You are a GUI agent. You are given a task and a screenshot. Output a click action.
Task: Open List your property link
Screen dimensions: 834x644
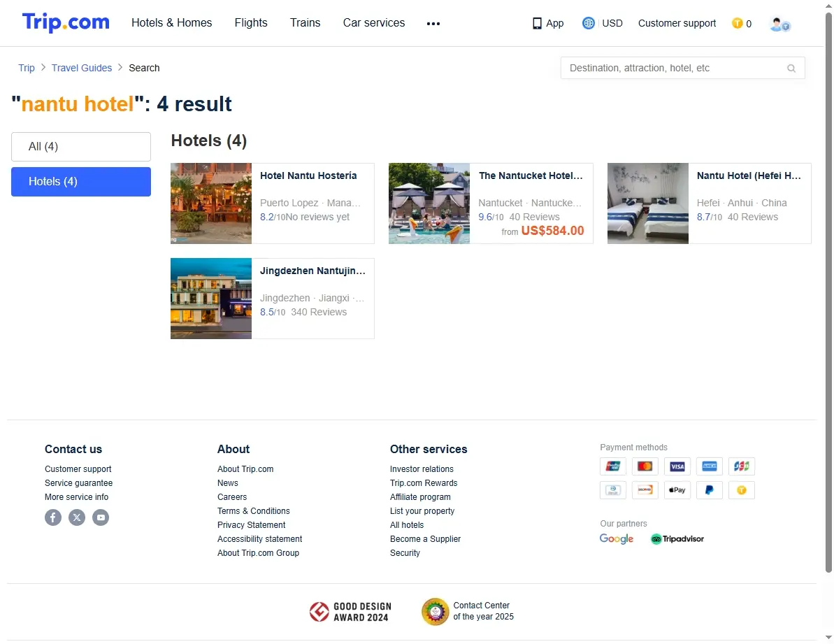[422, 511]
